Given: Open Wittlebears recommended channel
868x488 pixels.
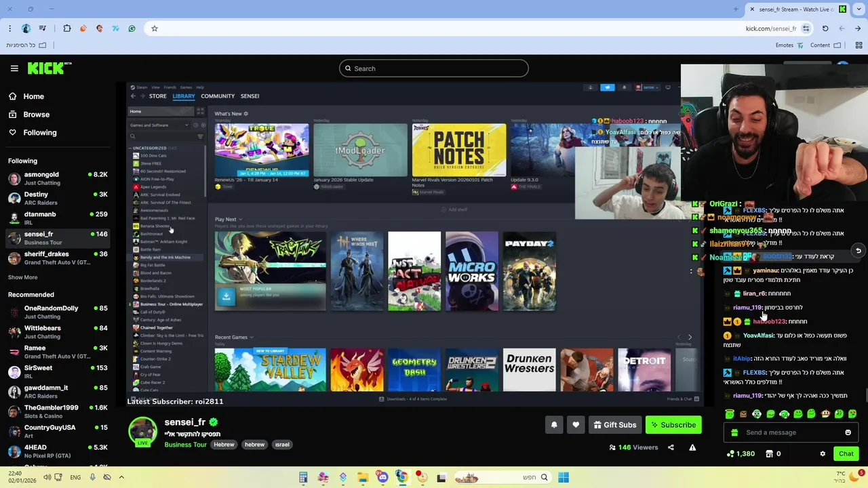Looking at the screenshot, I should (57, 332).
